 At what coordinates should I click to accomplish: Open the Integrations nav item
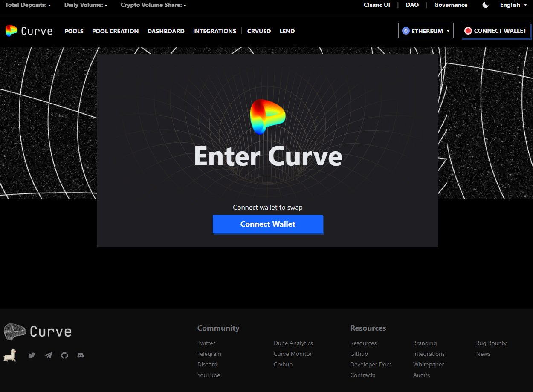(214, 31)
